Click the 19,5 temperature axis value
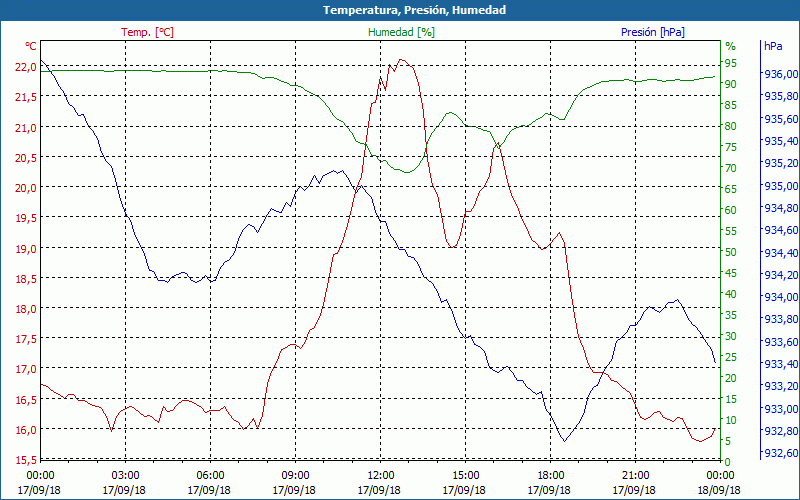Image resolution: width=800 pixels, height=500 pixels. pos(26,218)
